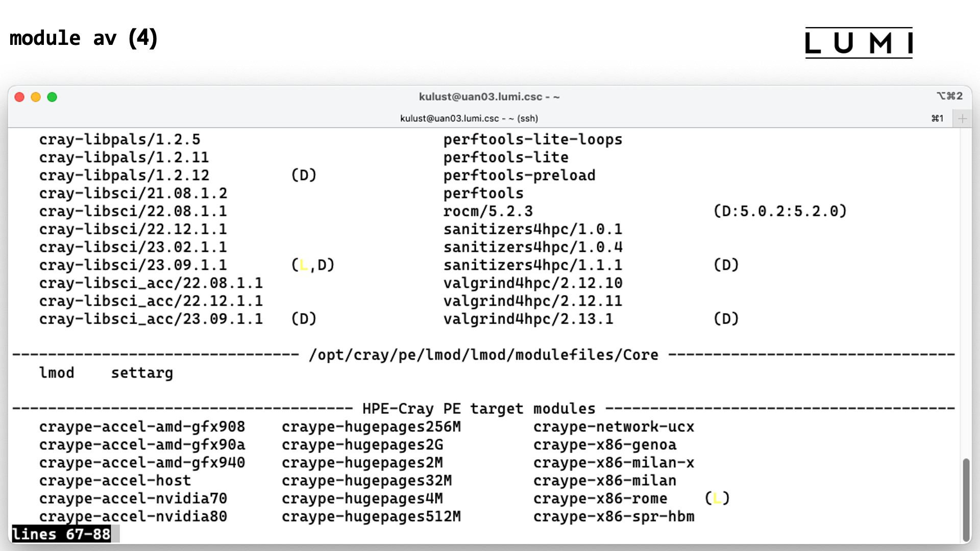The height and width of the screenshot is (551, 980).
Task: Click the 'lines 67-88' pager status
Action: click(61, 534)
